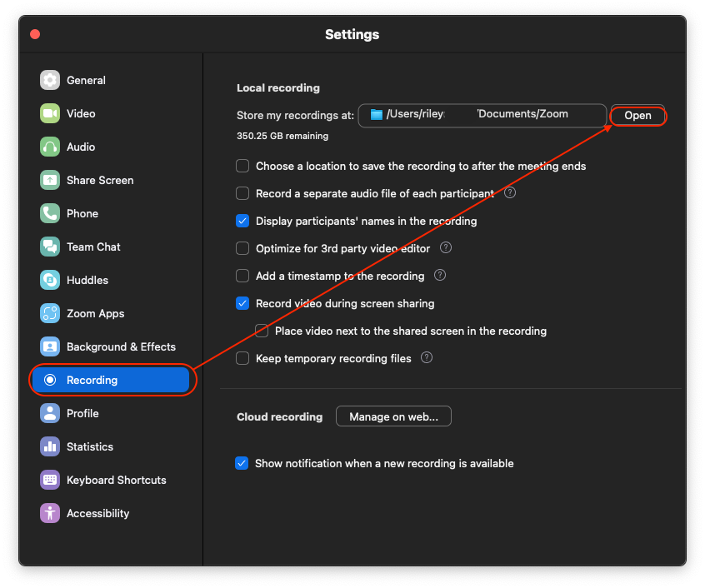Click the General gear icon in sidebar
The width and height of the screenshot is (705, 588).
click(50, 80)
